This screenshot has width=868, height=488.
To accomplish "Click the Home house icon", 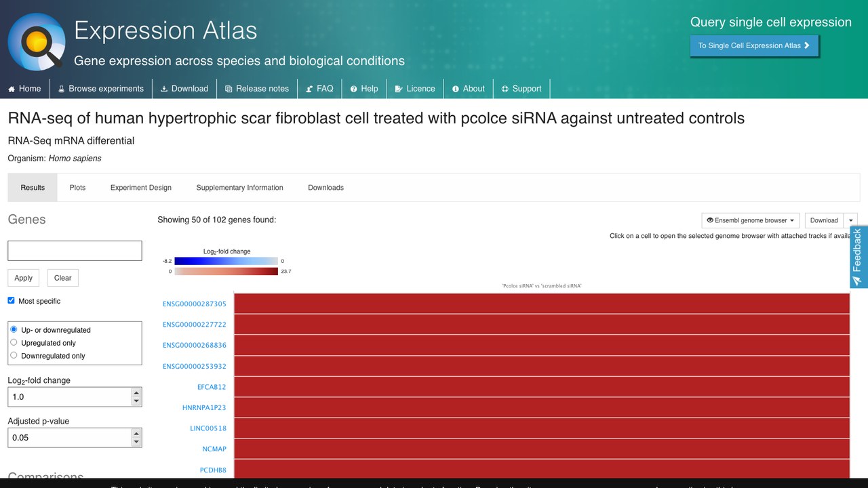I will (12, 89).
